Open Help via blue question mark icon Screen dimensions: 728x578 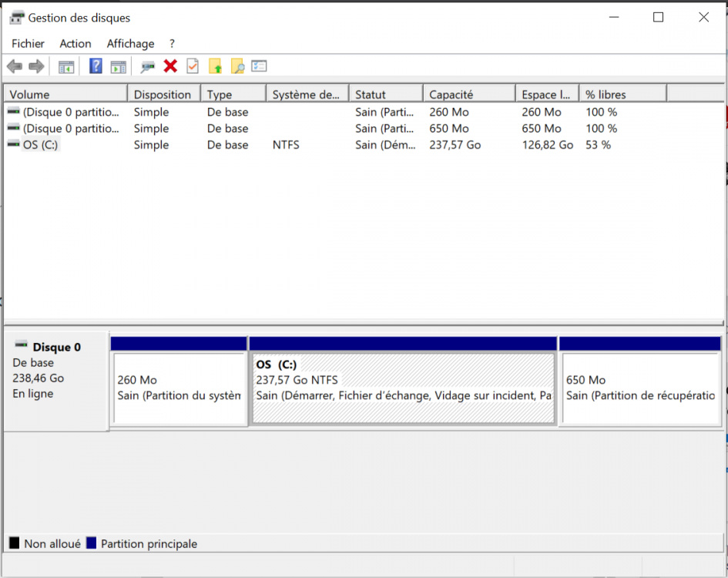tap(96, 67)
